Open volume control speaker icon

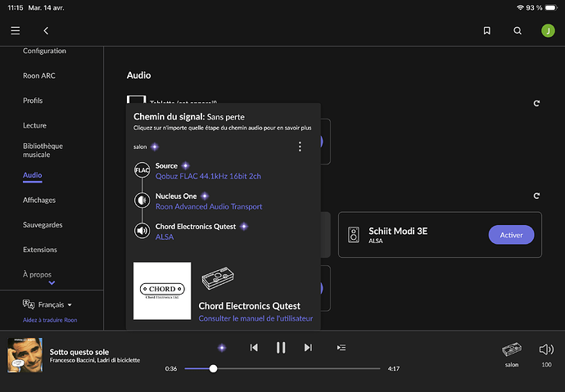coord(546,349)
